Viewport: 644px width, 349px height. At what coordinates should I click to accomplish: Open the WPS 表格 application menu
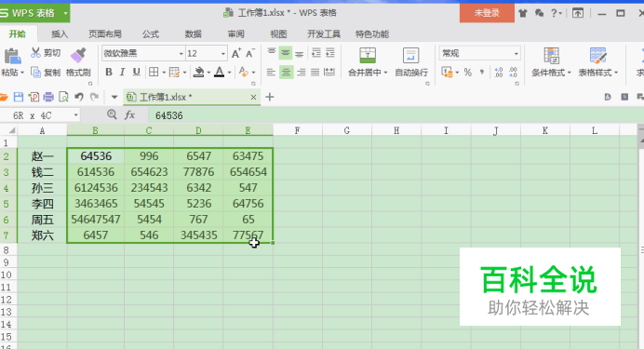click(x=34, y=13)
